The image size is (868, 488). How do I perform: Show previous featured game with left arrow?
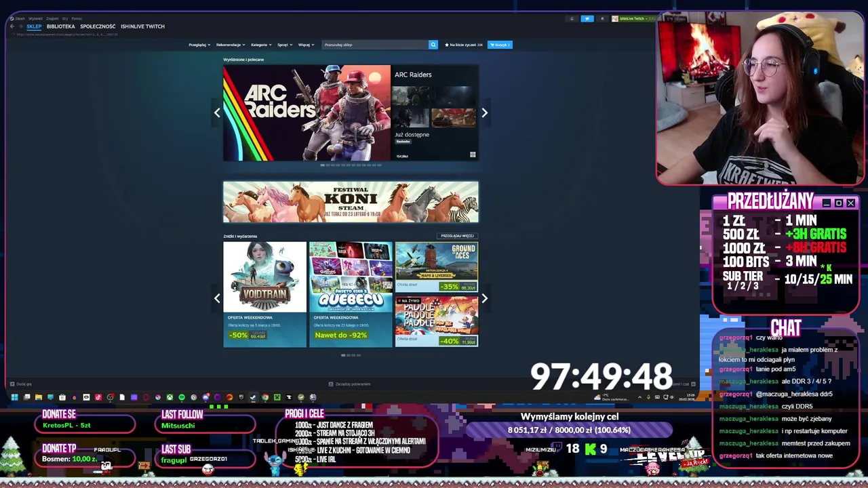point(217,113)
